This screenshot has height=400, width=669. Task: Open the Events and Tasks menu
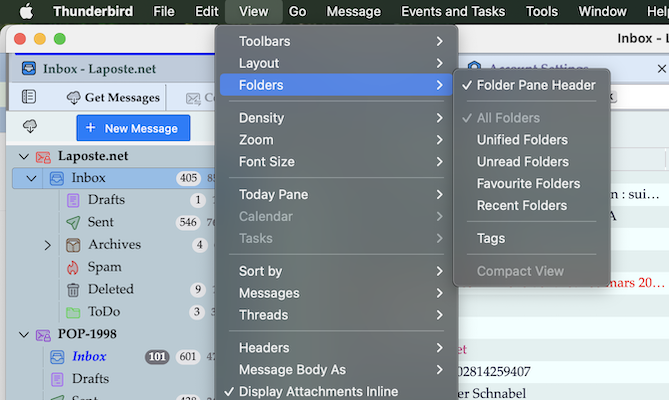coord(453,12)
